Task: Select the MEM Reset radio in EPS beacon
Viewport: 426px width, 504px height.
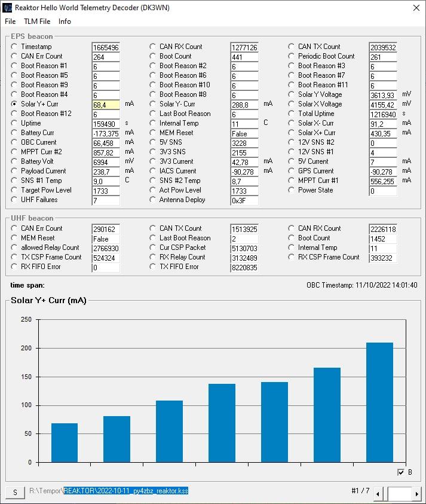Action: 152,133
